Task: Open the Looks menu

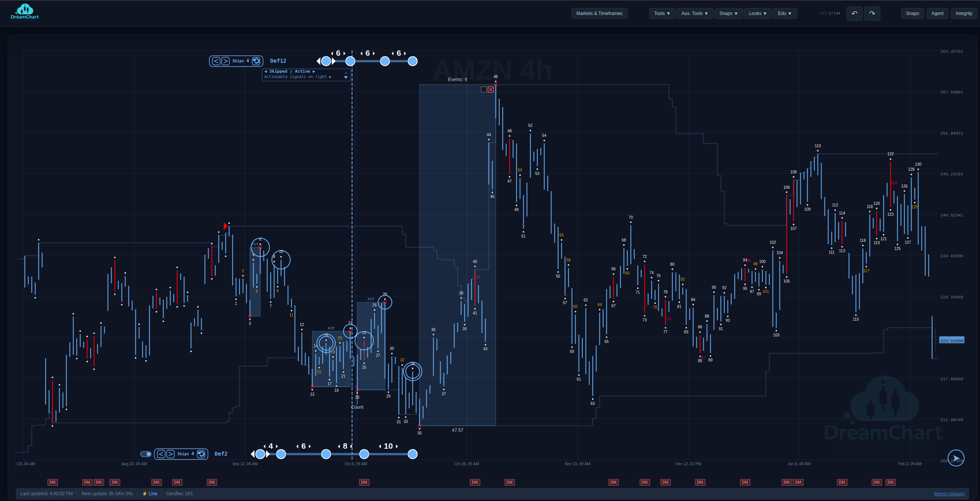Action: pyautogui.click(x=757, y=13)
